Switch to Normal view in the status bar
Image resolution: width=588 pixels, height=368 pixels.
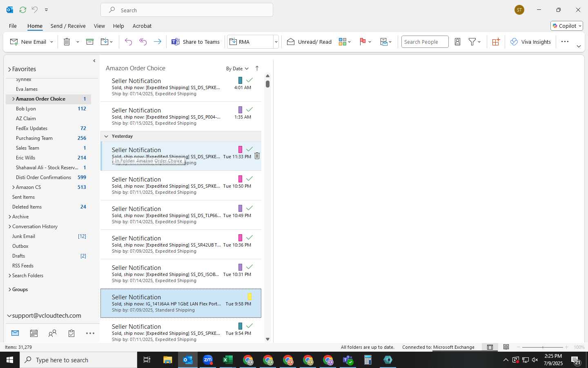[x=490, y=347]
